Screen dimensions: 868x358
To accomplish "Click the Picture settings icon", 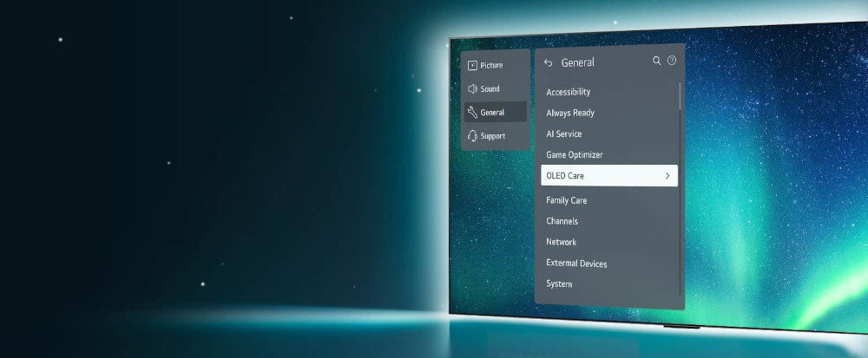I will point(472,66).
